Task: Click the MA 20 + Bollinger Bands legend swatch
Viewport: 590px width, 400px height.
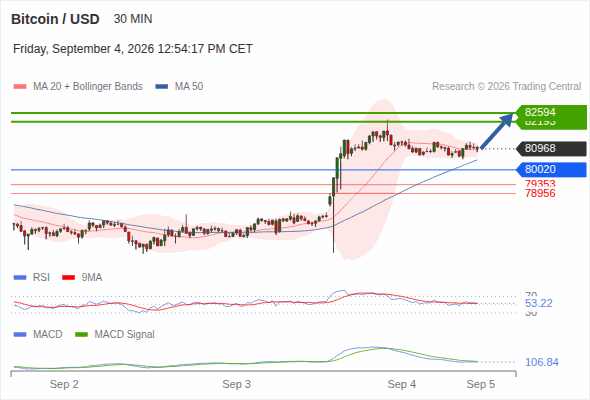Action: pyautogui.click(x=20, y=87)
